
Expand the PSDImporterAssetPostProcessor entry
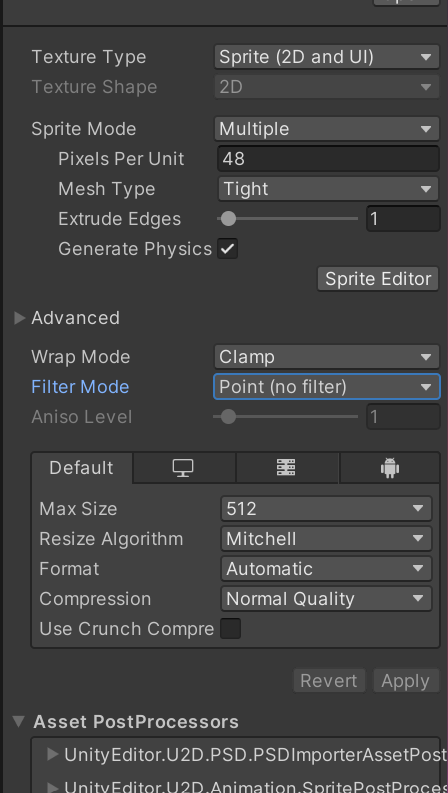[53, 755]
